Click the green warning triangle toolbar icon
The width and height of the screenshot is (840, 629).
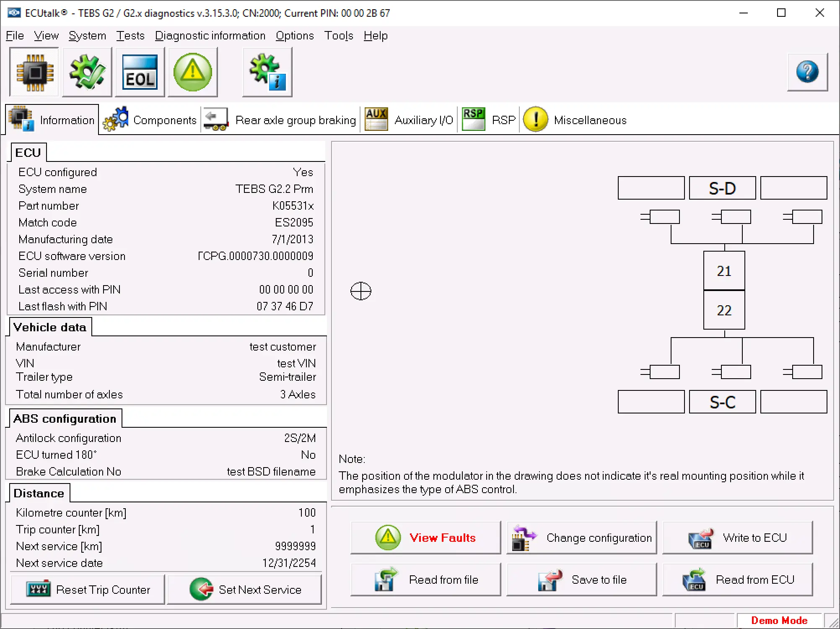click(x=193, y=72)
